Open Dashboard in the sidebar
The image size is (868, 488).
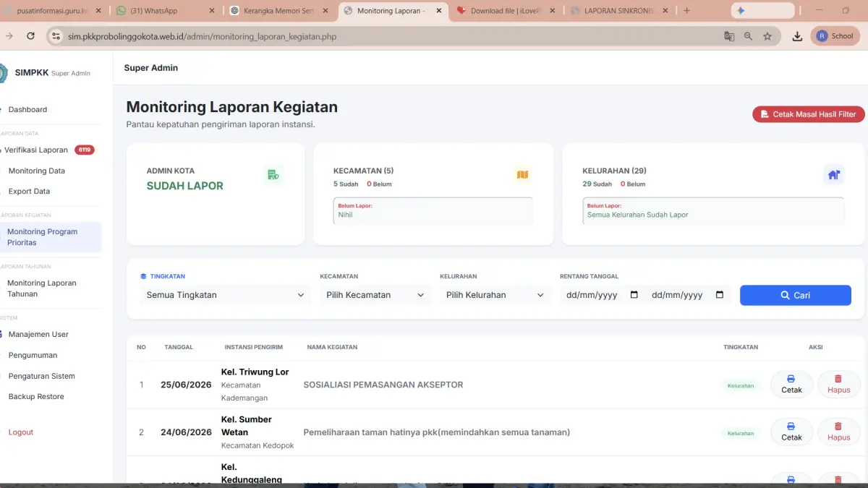point(27,110)
